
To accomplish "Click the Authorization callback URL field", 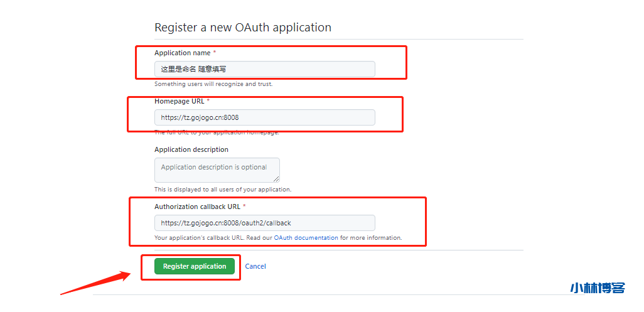I will tap(264, 223).
